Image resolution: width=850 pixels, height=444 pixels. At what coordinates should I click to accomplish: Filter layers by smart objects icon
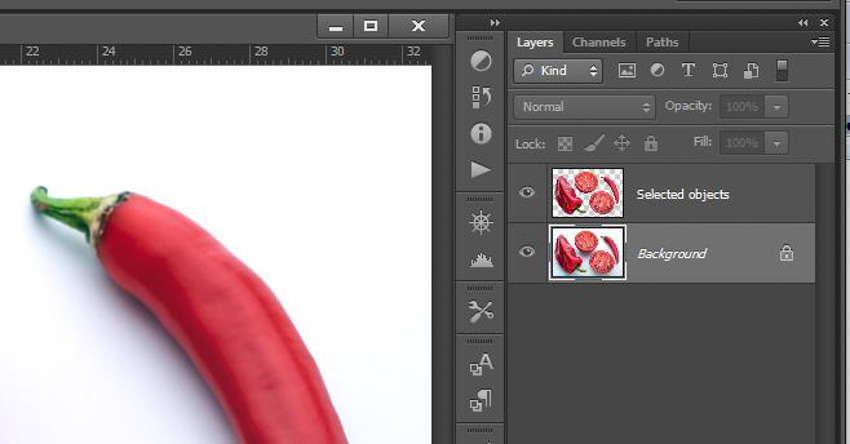pyautogui.click(x=751, y=70)
